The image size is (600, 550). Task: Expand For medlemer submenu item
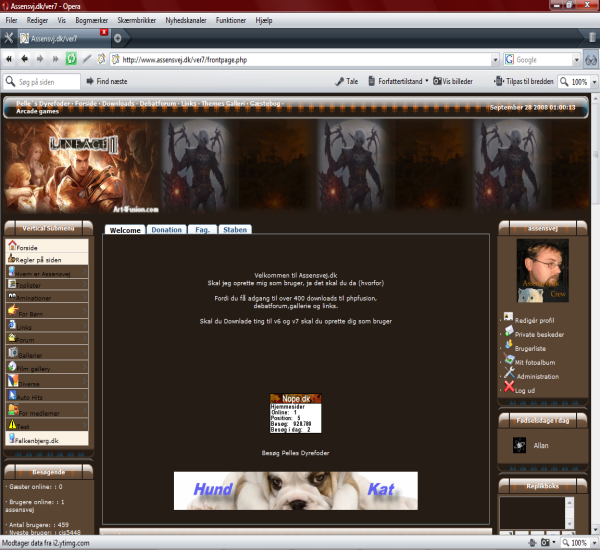(x=47, y=410)
